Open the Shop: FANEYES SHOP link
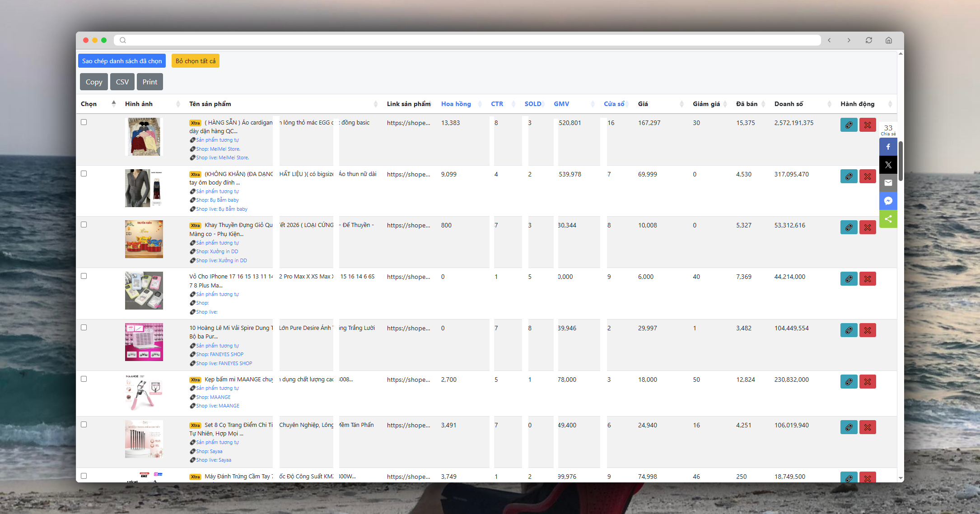980x514 pixels. tap(219, 354)
